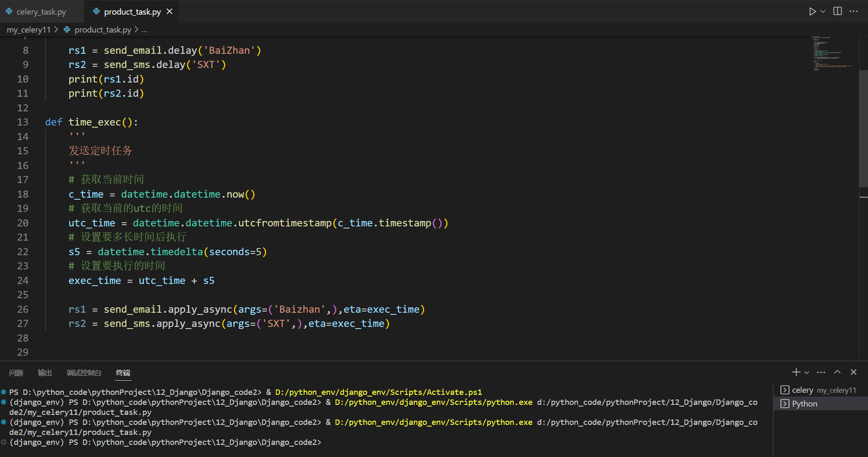Select the Python terminal entry
This screenshot has width=868, height=457.
tap(820, 404)
